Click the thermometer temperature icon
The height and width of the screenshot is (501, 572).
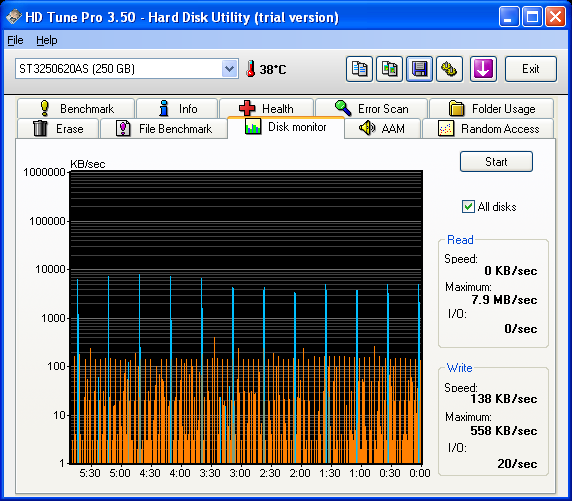point(251,69)
